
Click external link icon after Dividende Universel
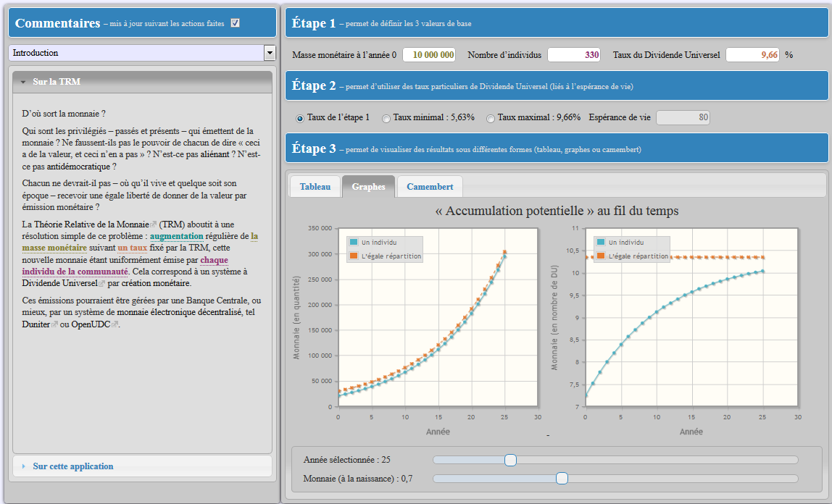pos(102,284)
